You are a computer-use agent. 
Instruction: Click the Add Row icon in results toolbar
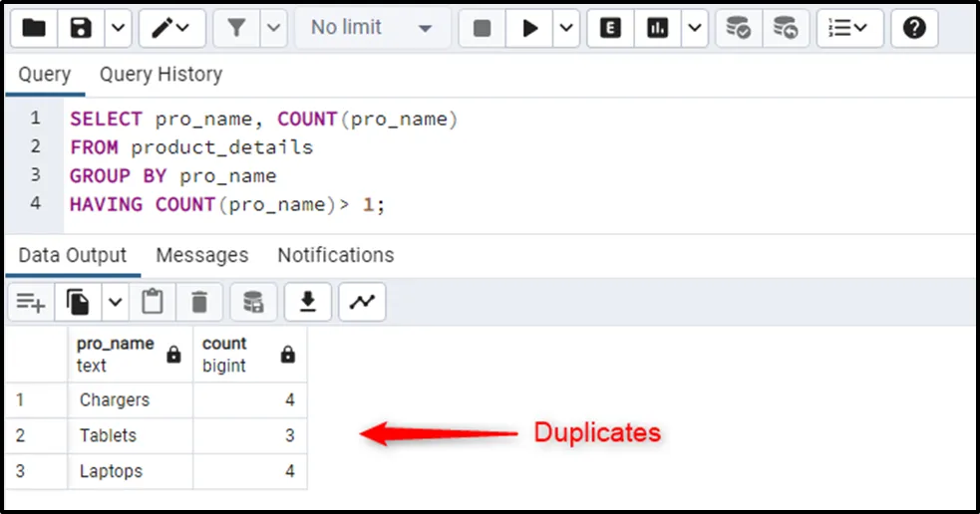tap(31, 301)
